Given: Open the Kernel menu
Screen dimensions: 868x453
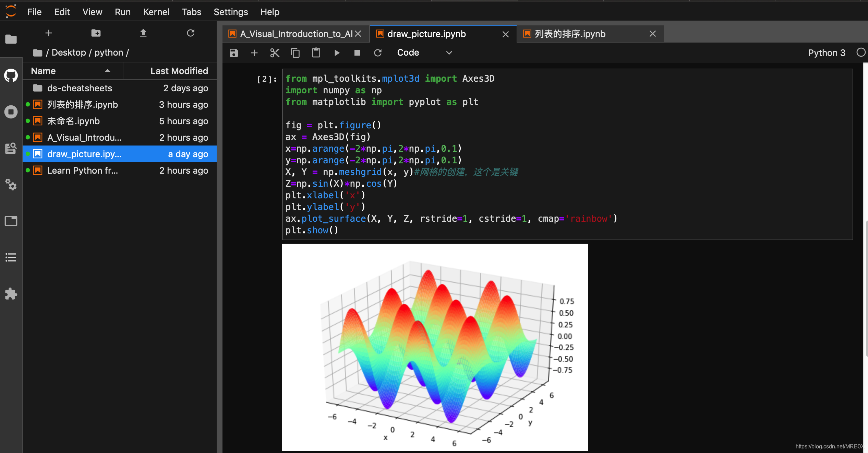Looking at the screenshot, I should (x=156, y=12).
